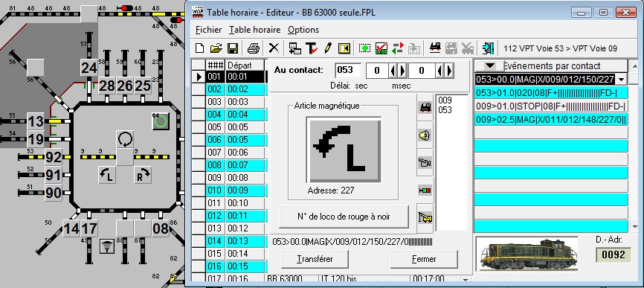Open the Table horaire menu
Image resolution: width=644 pixels, height=288 pixels.
254,30
